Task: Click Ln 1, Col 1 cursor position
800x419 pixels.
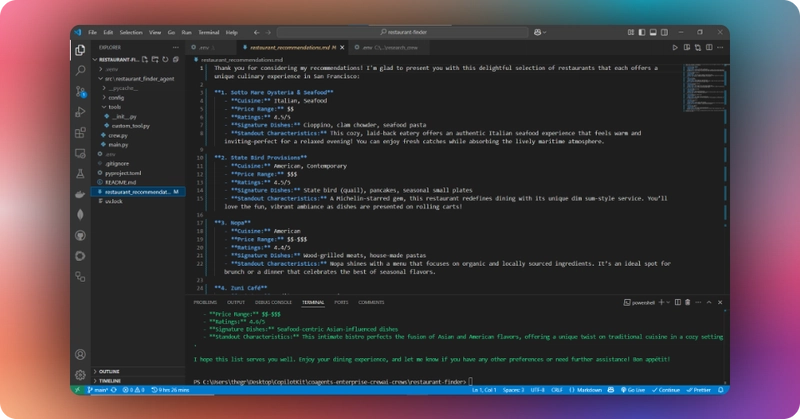Action: (x=484, y=390)
